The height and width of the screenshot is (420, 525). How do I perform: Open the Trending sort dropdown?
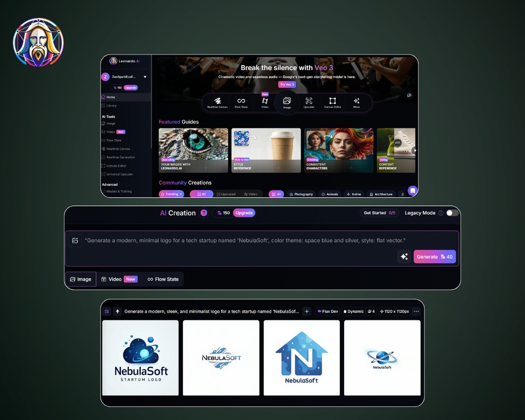[x=172, y=194]
